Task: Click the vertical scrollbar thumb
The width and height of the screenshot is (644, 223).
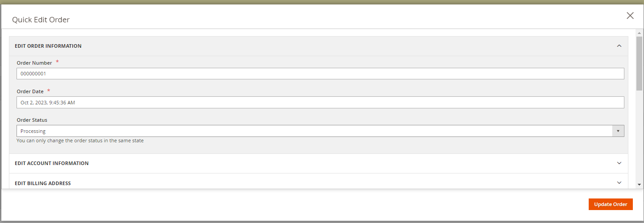Action: 639,62
